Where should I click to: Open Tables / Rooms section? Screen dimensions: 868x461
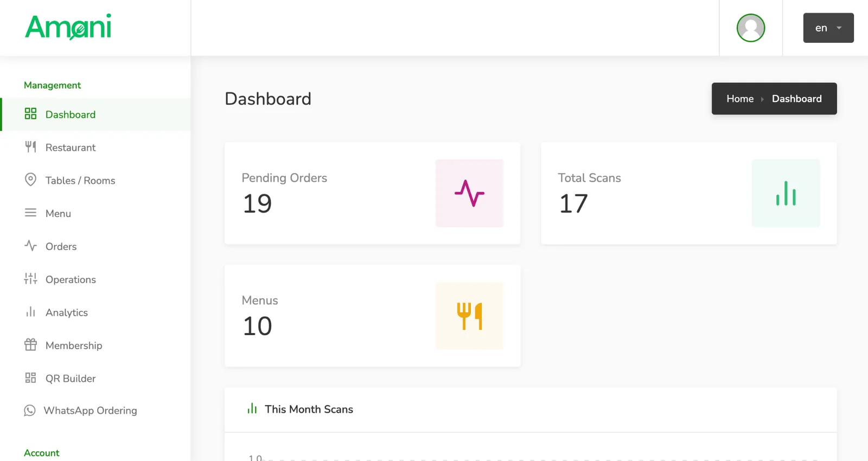(95, 181)
